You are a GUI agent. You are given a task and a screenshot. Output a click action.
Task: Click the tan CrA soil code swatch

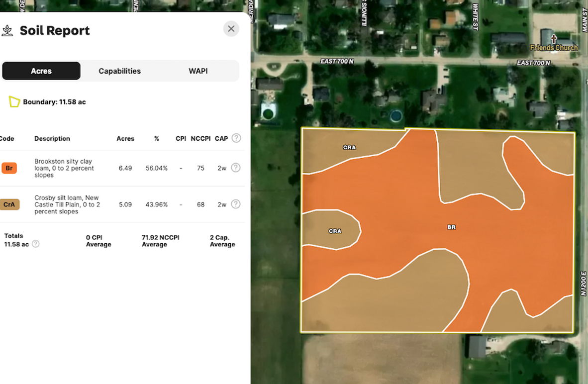click(9, 204)
